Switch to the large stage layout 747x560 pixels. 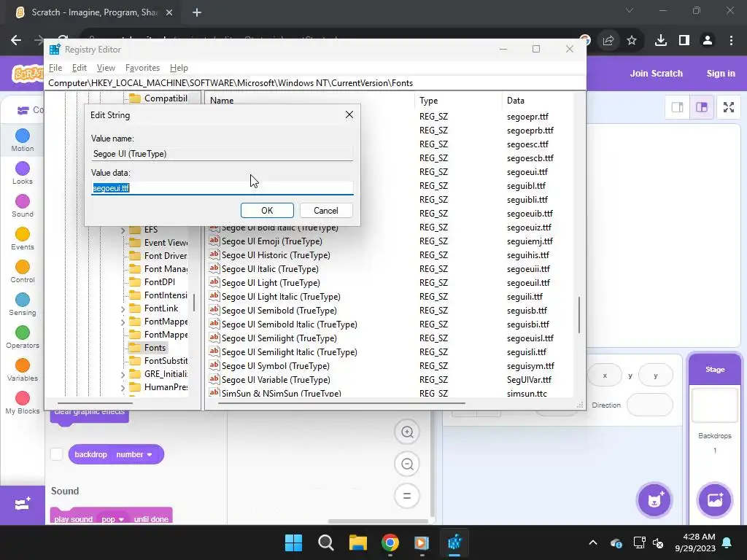coord(702,107)
